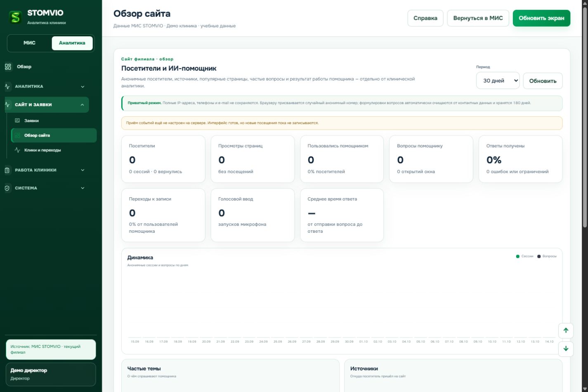Click the Голосовой ввод stat card
Image resolution: width=588 pixels, height=392 pixels.
point(253,215)
